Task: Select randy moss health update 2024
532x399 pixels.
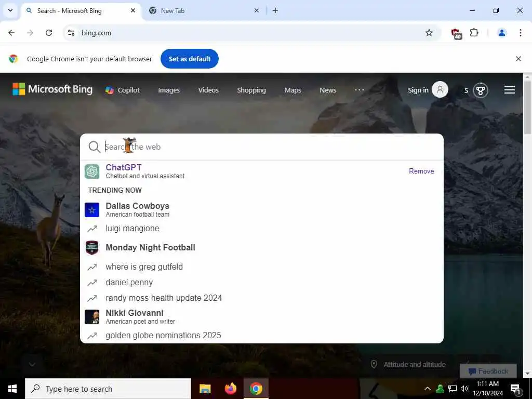Action: click(x=262, y=298)
